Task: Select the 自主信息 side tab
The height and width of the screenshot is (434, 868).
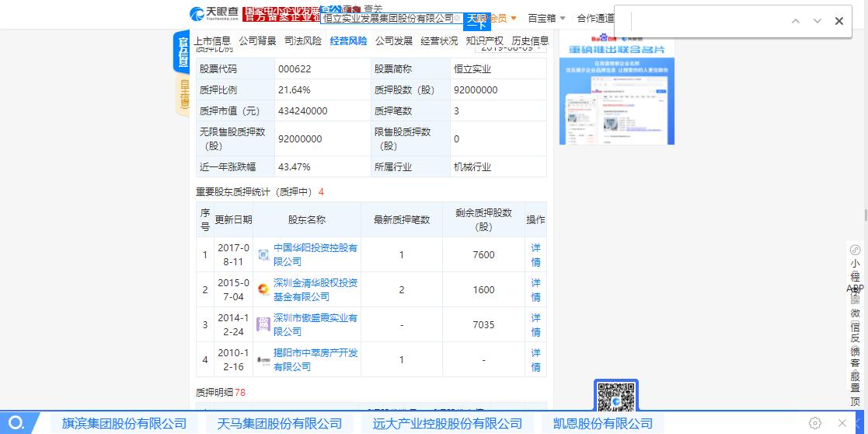Action: point(183,95)
